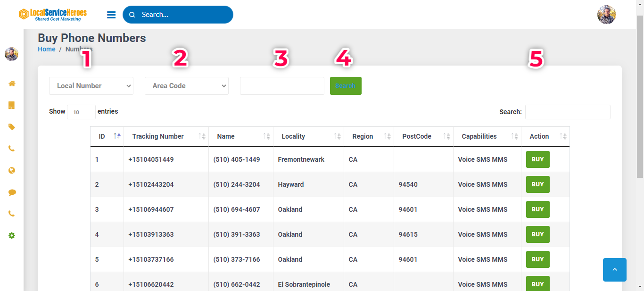644x291 pixels.
Task: Click the building icon in sidebar
Action: click(12, 105)
